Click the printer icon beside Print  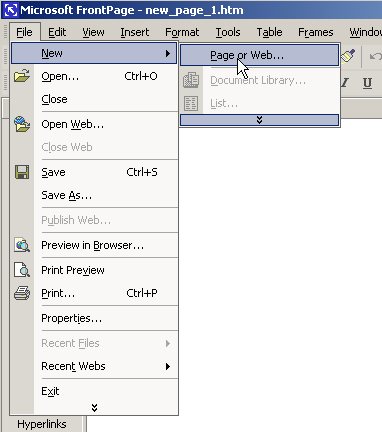(x=22, y=293)
